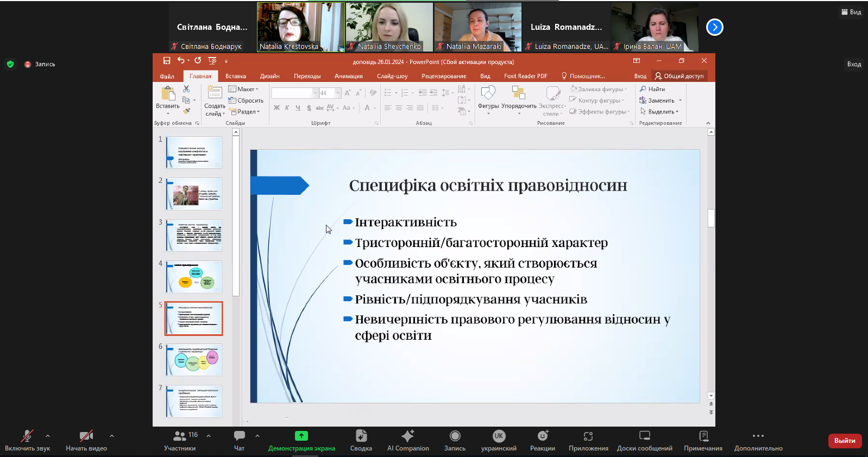The width and height of the screenshot is (868, 457).
Task: Switch to the Дизайн tab
Action: tap(269, 76)
